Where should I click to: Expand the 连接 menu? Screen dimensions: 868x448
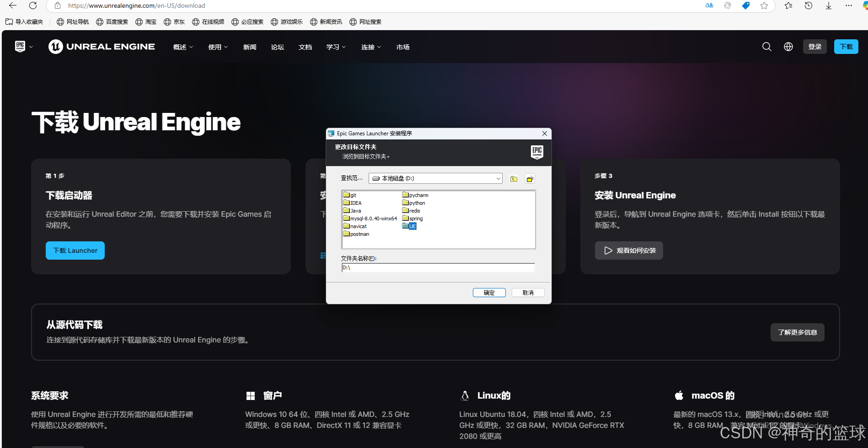click(x=371, y=47)
